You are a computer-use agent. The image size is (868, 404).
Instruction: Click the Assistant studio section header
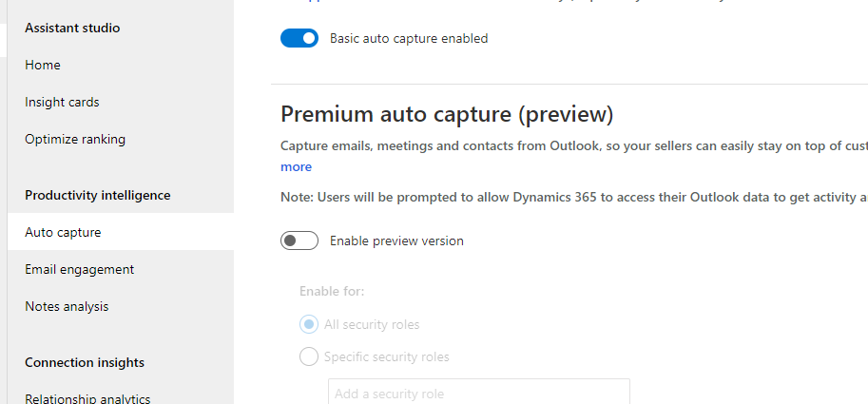pos(72,28)
